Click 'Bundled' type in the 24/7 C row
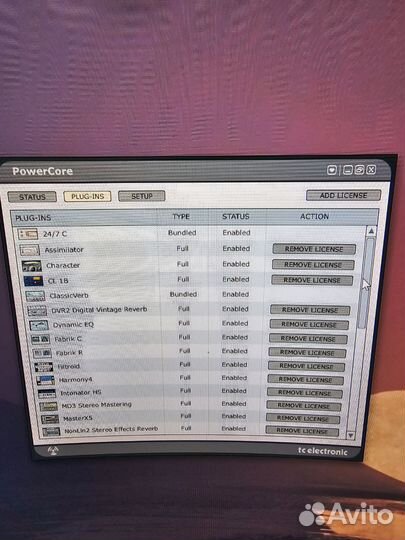 pos(182,233)
